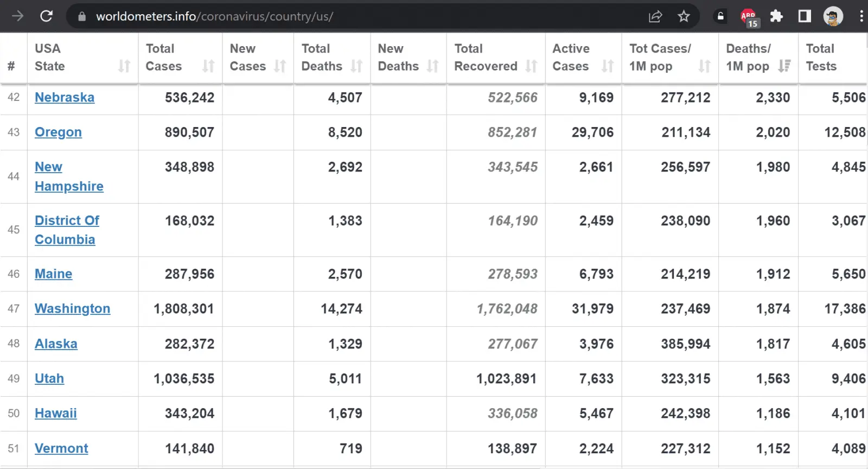Sort by Total Cases sort arrows

(208, 66)
